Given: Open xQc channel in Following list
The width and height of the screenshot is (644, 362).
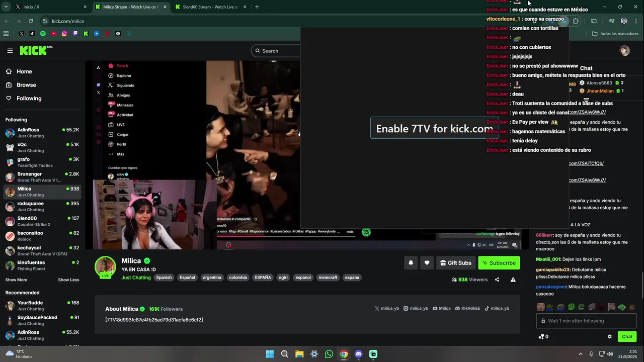Looking at the screenshot, I should pos(42,147).
